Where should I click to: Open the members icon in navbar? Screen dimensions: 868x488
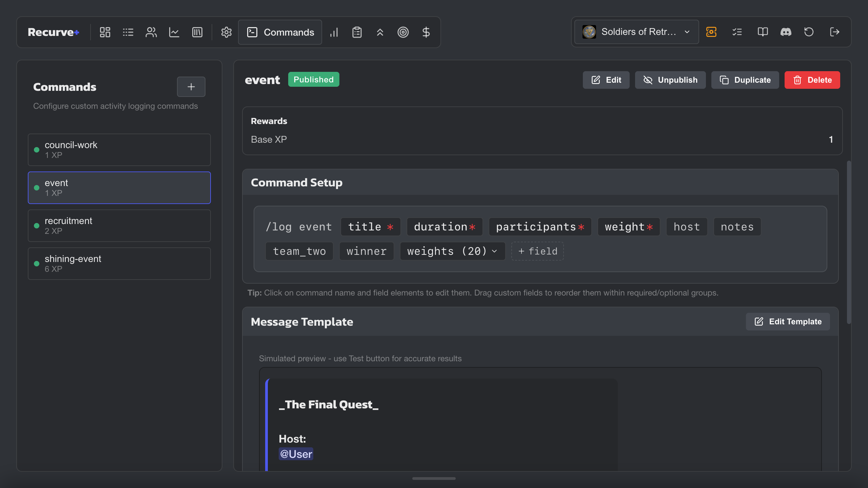(151, 32)
